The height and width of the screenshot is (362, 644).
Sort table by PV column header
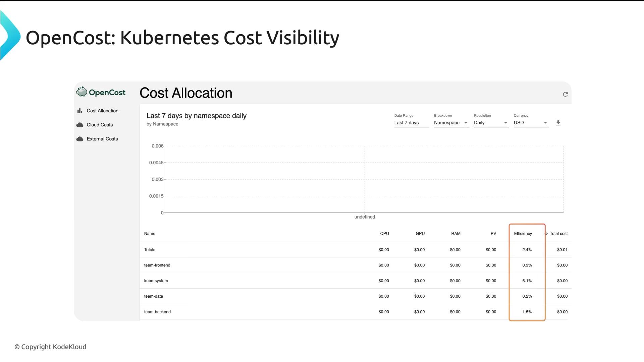point(493,234)
